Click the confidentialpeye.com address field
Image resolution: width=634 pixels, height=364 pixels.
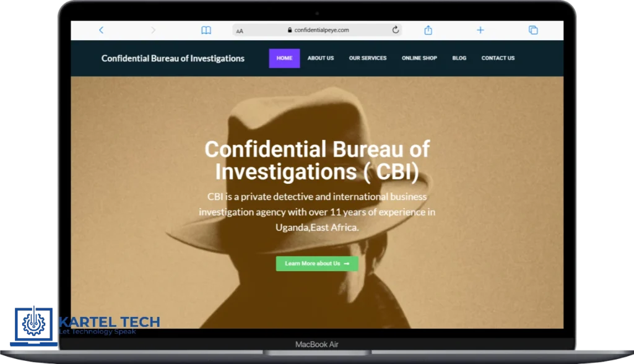pyautogui.click(x=322, y=30)
